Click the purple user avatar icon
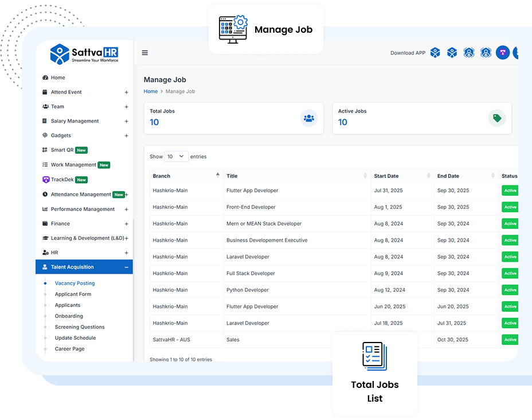 click(x=503, y=53)
